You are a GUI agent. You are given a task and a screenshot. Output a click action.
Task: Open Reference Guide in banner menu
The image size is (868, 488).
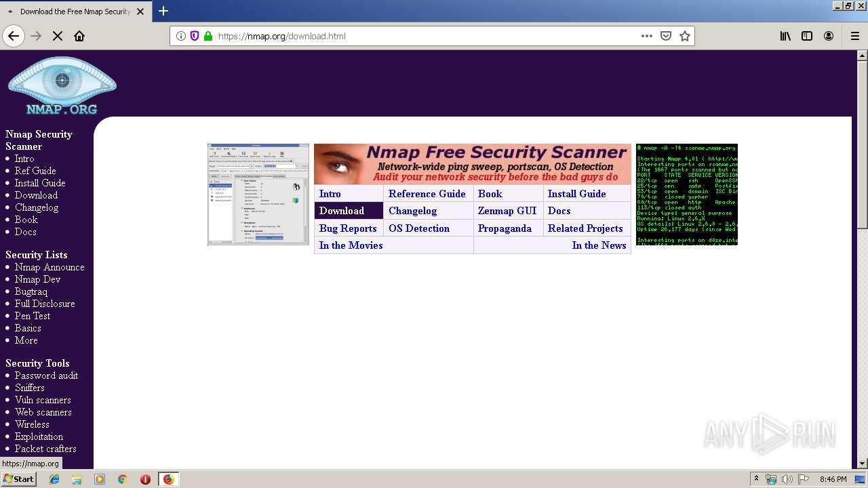click(427, 194)
